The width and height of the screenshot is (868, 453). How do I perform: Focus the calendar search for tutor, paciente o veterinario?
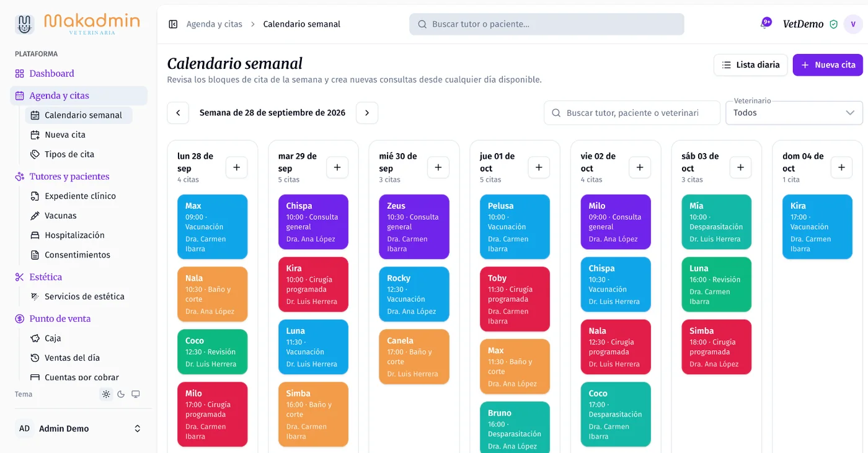[632, 113]
